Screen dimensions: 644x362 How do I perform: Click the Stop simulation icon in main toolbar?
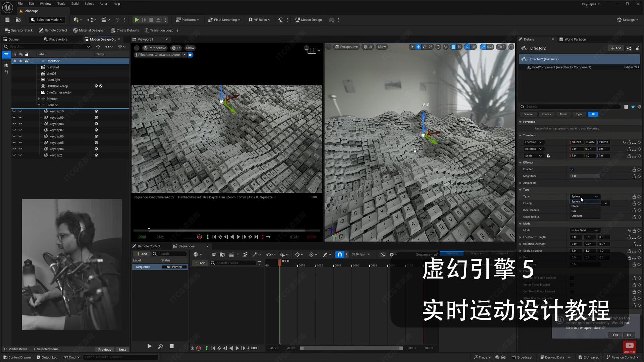click(151, 20)
